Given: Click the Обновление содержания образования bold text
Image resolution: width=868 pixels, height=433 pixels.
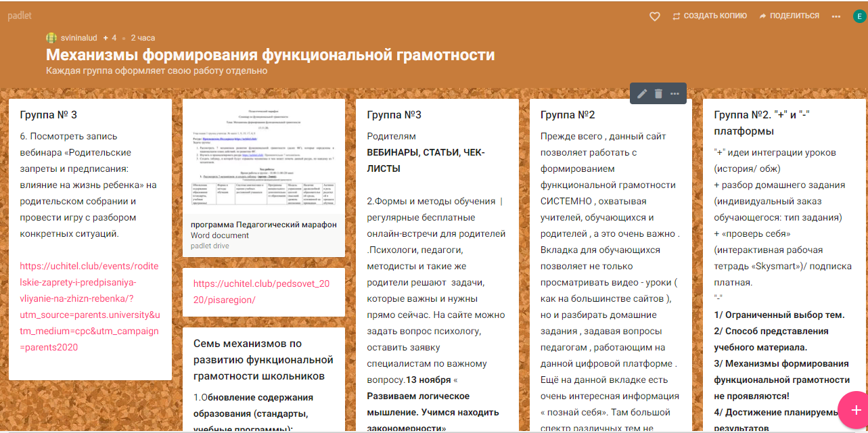Looking at the screenshot, I should 254,413.
